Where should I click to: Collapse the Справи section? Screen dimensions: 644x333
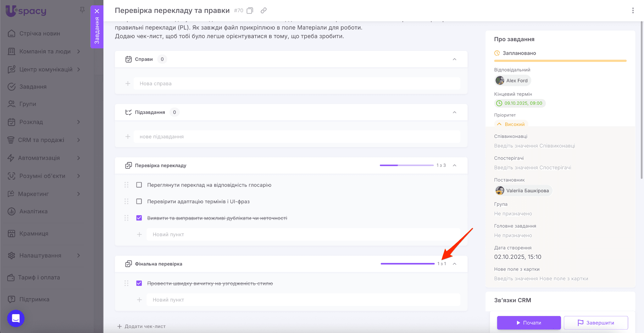pos(454,59)
